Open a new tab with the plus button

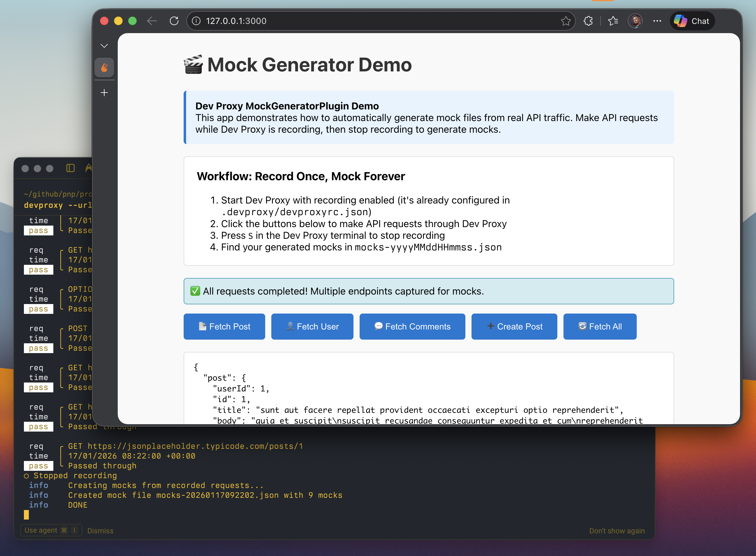[104, 93]
